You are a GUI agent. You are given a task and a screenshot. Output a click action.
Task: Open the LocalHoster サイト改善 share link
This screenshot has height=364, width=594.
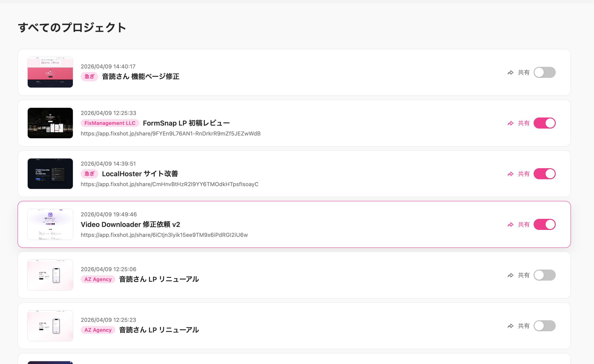(169, 184)
